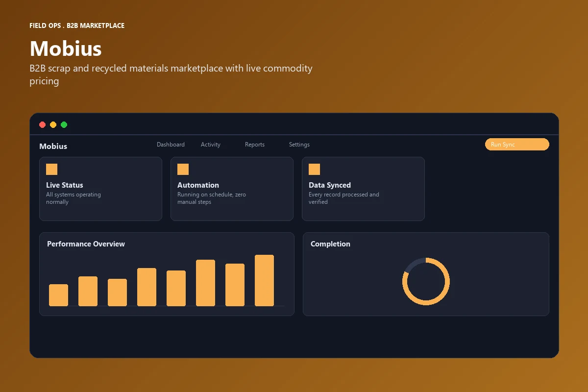Viewport: 588px width, 392px height.
Task: Select the shortest bar in Performance Overview
Action: coord(58,295)
